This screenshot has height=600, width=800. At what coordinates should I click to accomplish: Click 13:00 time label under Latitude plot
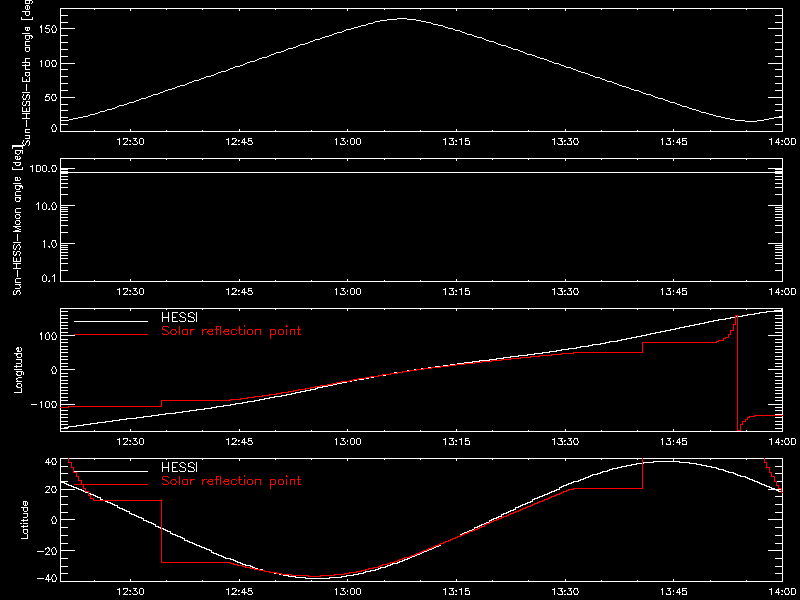(348, 591)
